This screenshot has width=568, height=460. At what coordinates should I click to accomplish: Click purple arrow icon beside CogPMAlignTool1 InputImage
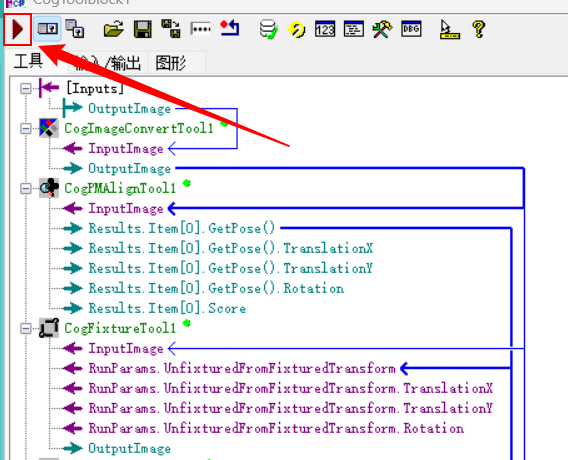pyautogui.click(x=72, y=208)
